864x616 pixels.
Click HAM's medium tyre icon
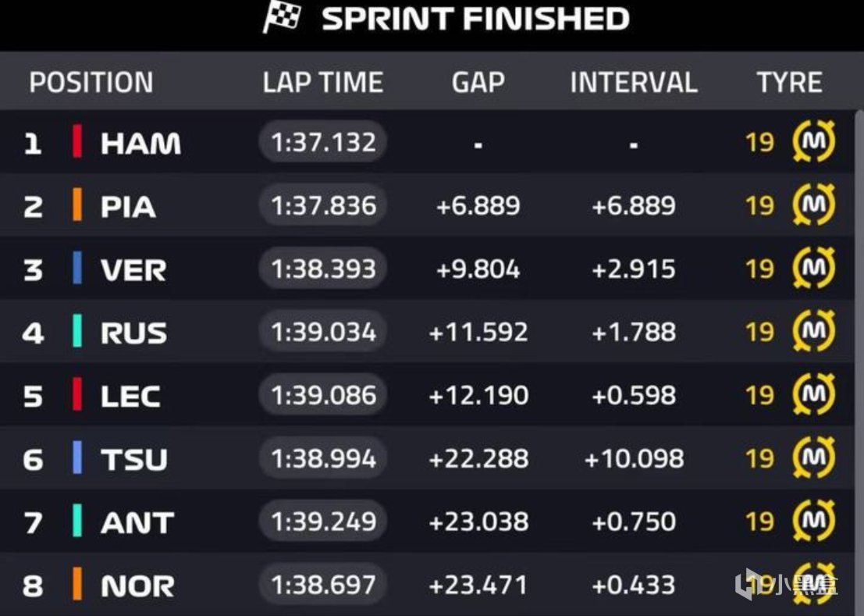813,142
